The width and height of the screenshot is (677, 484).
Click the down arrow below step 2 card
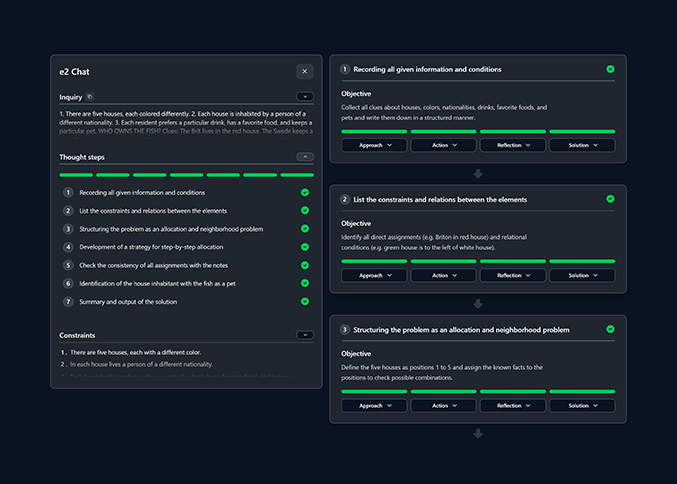pyautogui.click(x=478, y=304)
